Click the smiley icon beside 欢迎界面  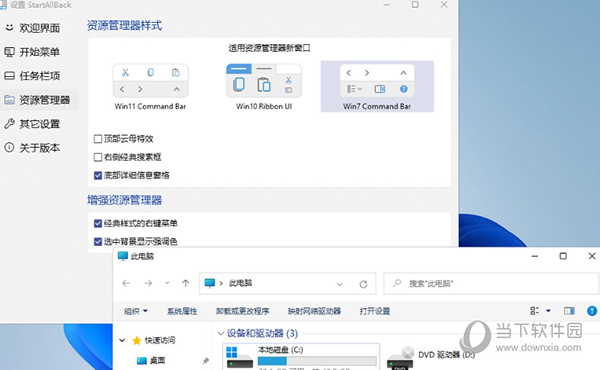[10, 28]
